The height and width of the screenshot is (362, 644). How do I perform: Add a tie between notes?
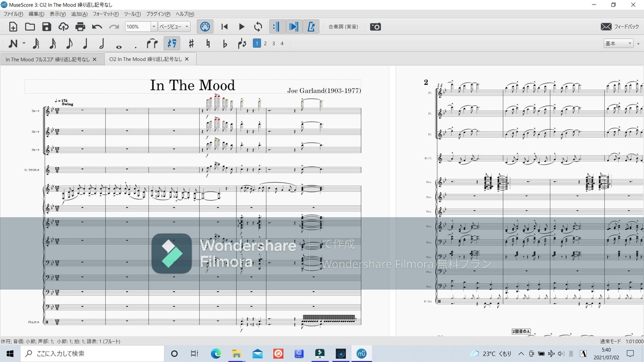tap(152, 44)
